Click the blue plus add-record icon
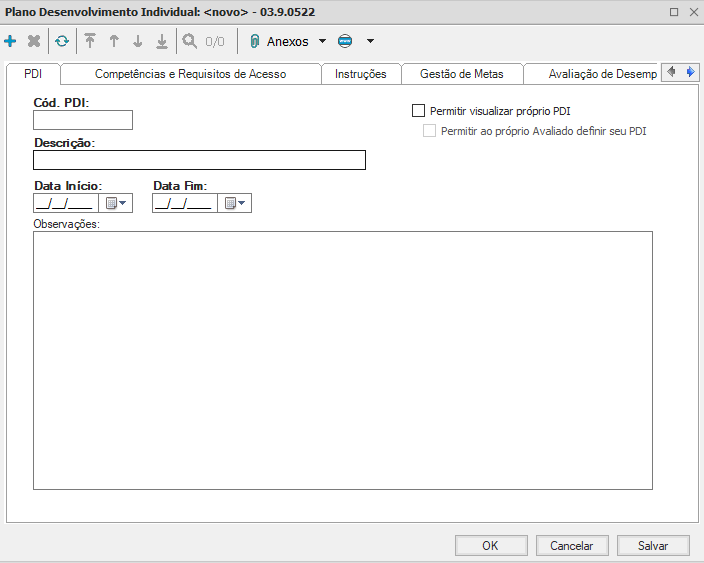Image resolution: width=704 pixels, height=563 pixels. 11,42
